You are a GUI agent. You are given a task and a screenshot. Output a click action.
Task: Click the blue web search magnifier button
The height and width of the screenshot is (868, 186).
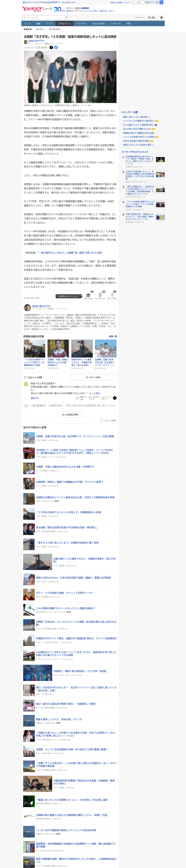161,2
